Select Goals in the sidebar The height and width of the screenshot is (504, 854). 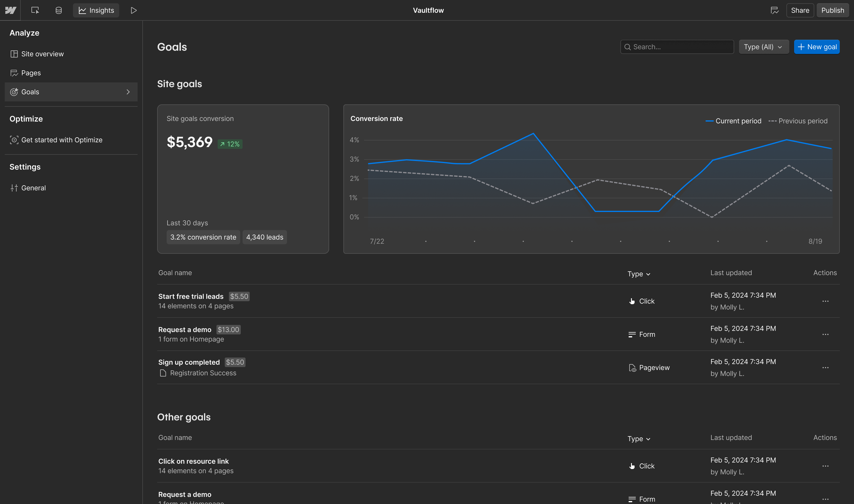tap(71, 92)
